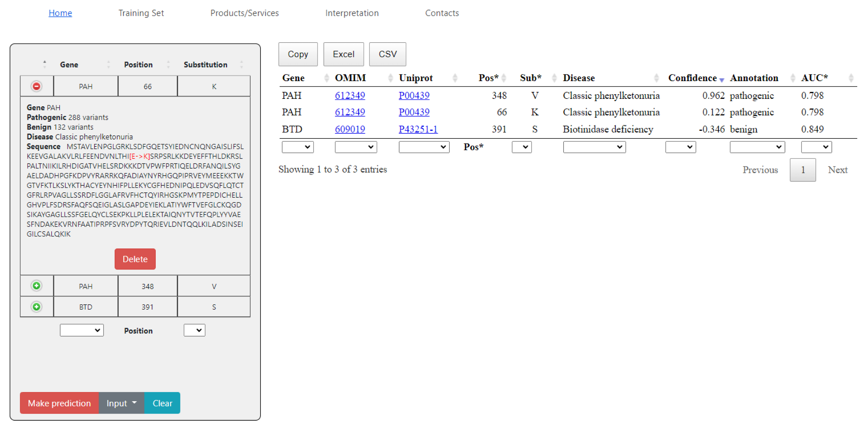This screenshot has height=427, width=868.
Task: Collapse the expanded PAH 66 row
Action: pyautogui.click(x=37, y=86)
